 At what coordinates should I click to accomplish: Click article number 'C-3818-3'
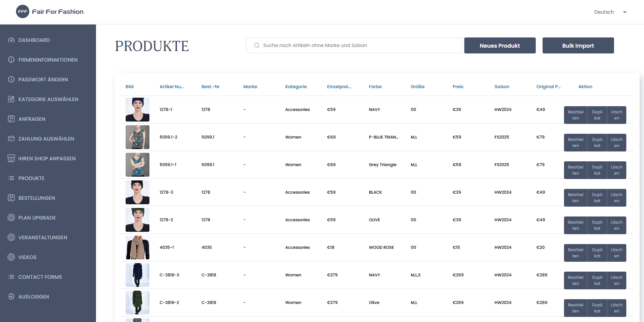169,275
